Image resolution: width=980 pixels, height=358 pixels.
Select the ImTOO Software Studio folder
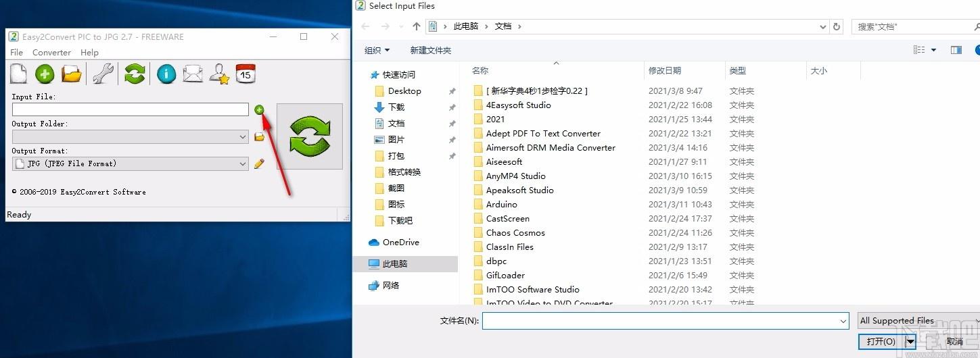coord(532,290)
